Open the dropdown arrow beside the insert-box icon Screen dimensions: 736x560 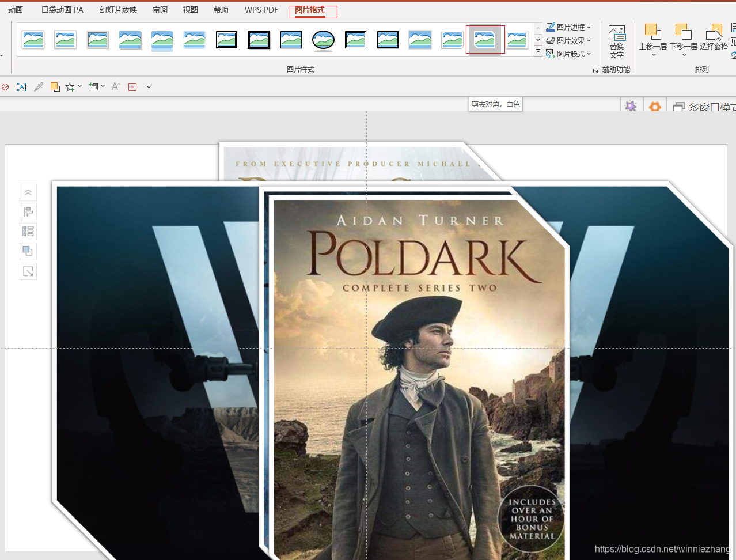[103, 86]
